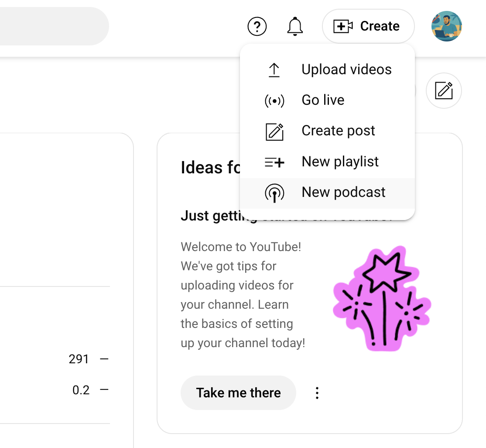Viewport: 486px width, 448px height.
Task: Click the 0.2 stat value
Action: pyautogui.click(x=81, y=390)
